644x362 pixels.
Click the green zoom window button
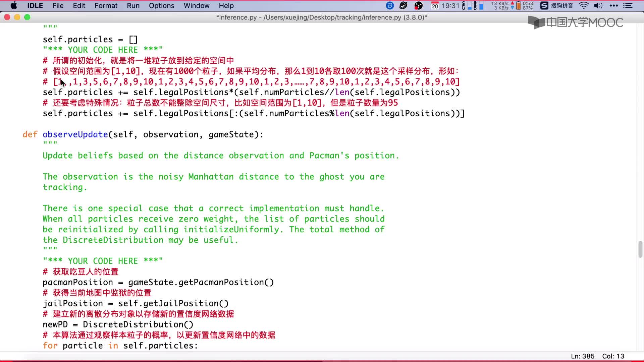(28, 17)
